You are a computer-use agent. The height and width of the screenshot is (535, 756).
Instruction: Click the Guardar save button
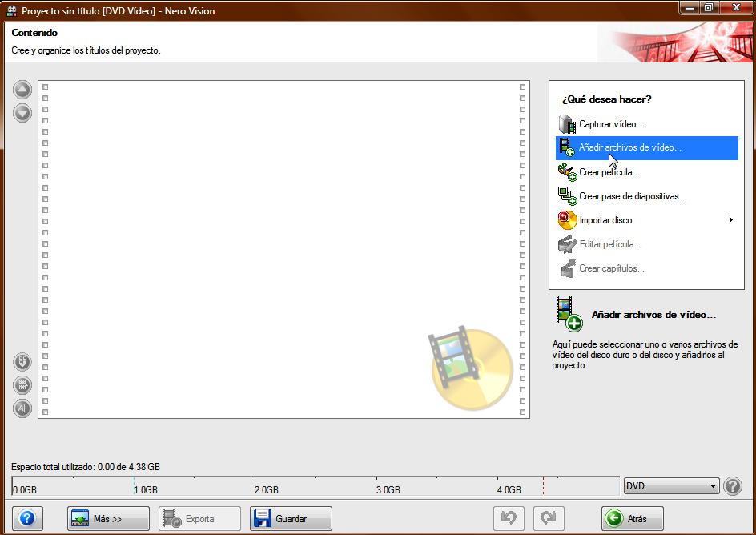tap(291, 519)
